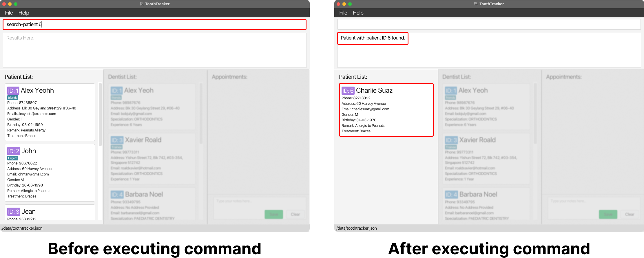Click empty command box in right window
Viewport: 644px width, 258px height.
(x=489, y=24)
